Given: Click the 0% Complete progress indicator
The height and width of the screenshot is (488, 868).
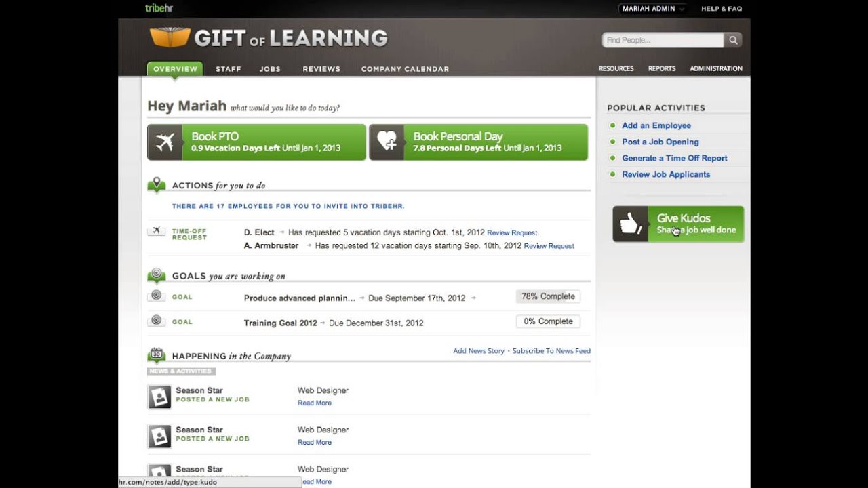Looking at the screenshot, I should [x=548, y=321].
